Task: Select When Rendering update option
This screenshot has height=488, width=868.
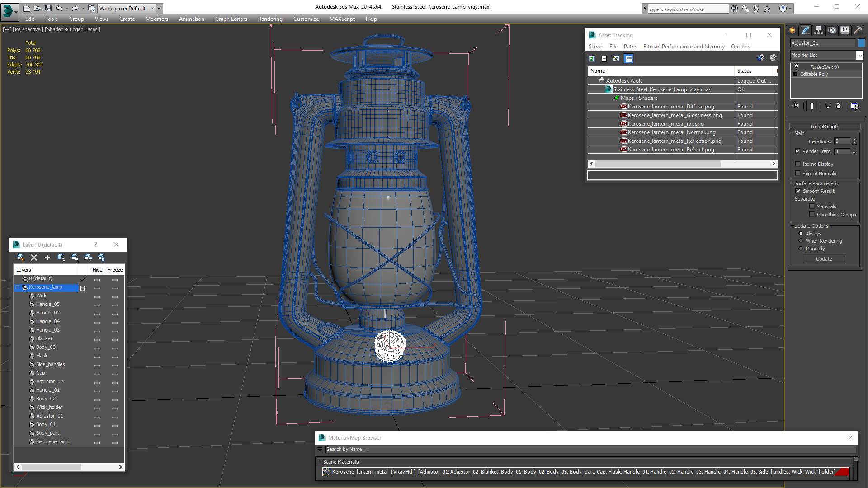Action: coord(801,241)
